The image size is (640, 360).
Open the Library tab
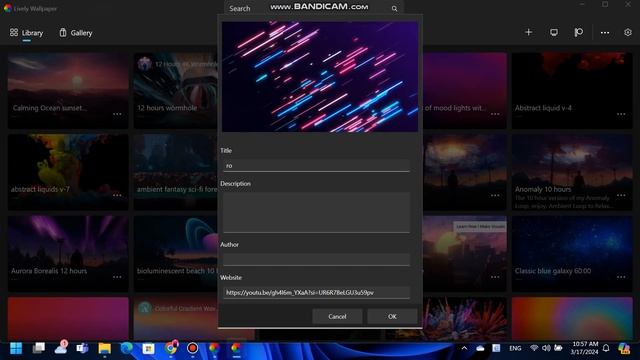pos(27,33)
